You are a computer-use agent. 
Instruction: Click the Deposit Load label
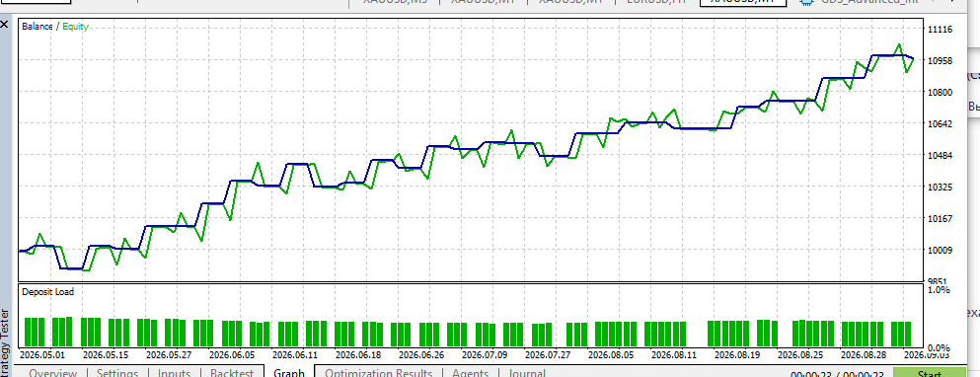pos(47,291)
